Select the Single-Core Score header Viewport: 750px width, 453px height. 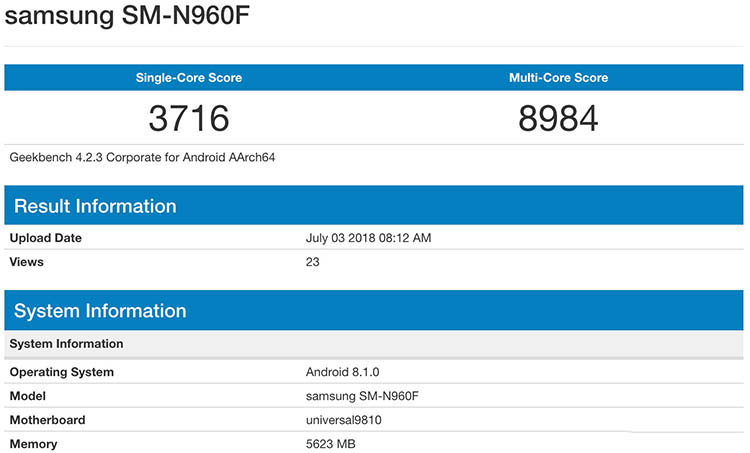(x=189, y=78)
